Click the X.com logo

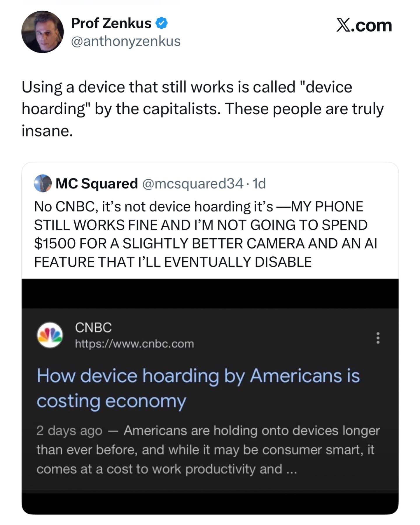[x=364, y=25]
